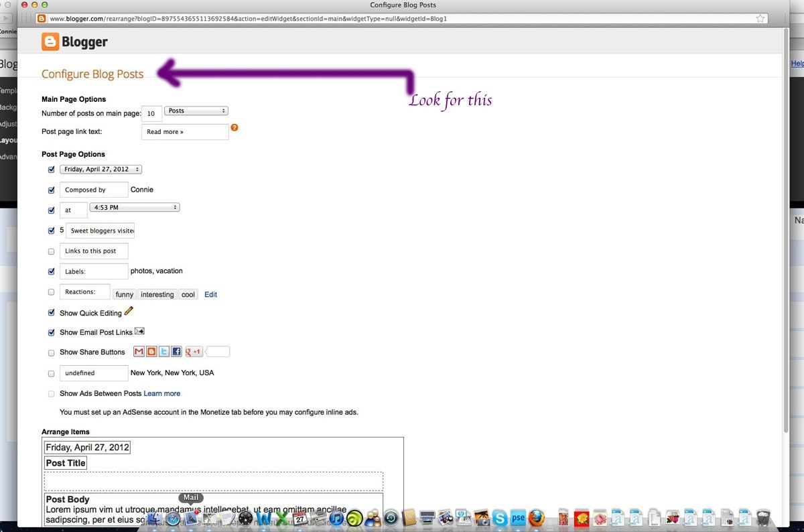The width and height of the screenshot is (804, 532).
Task: Click the Post Body item in Arrange Items
Action: click(x=214, y=509)
